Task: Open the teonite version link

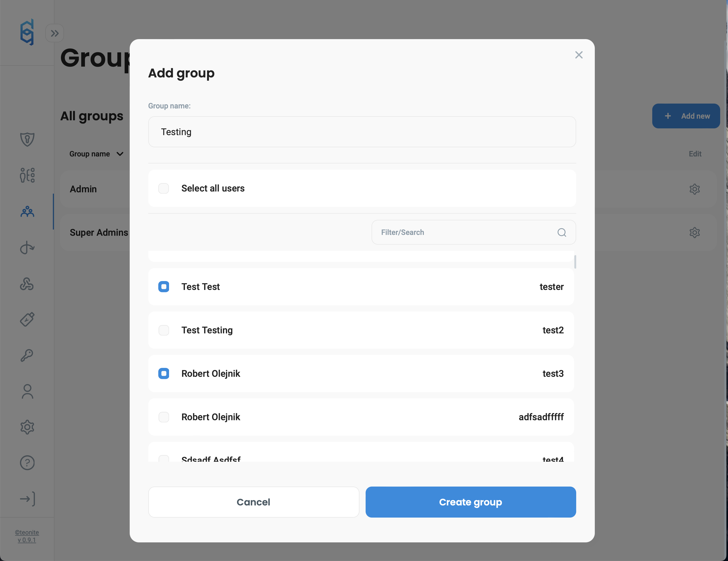Action: (x=27, y=536)
